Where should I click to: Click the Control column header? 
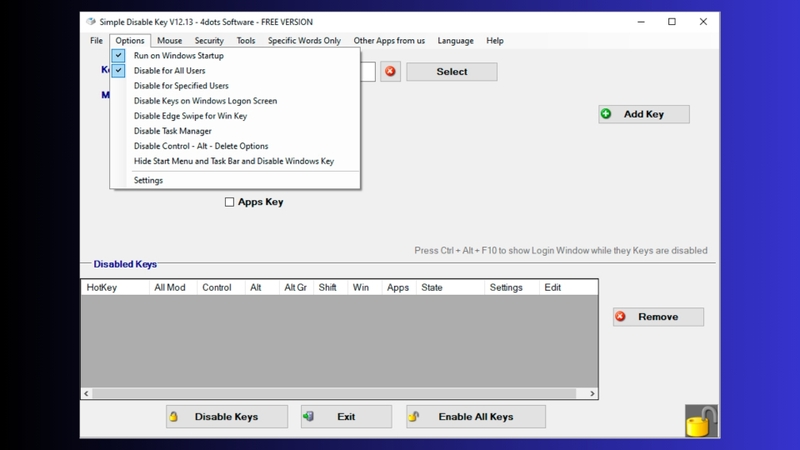[221, 288]
